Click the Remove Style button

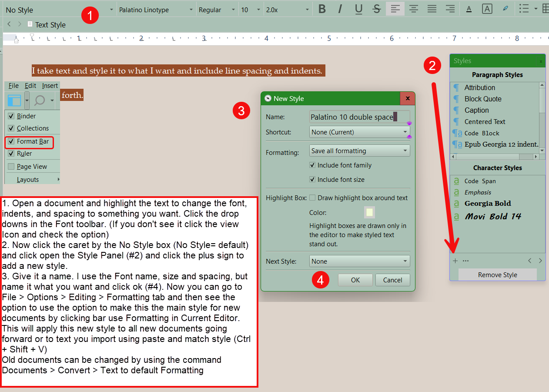point(497,275)
